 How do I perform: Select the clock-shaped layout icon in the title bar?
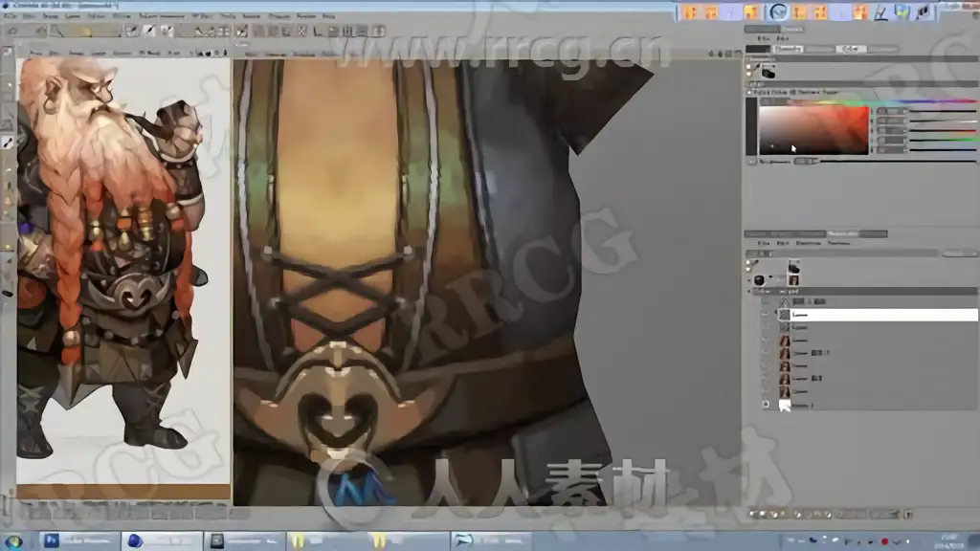[x=778, y=11]
